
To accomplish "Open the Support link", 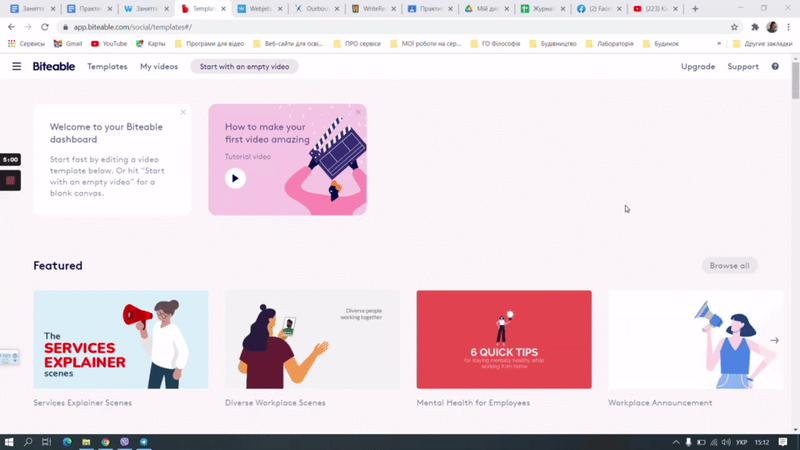I will 743,67.
